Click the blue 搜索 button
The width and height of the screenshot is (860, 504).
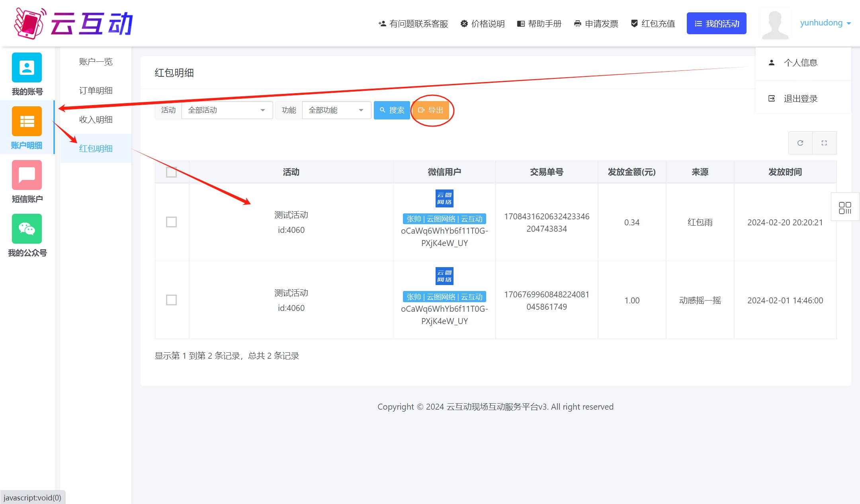click(x=392, y=110)
